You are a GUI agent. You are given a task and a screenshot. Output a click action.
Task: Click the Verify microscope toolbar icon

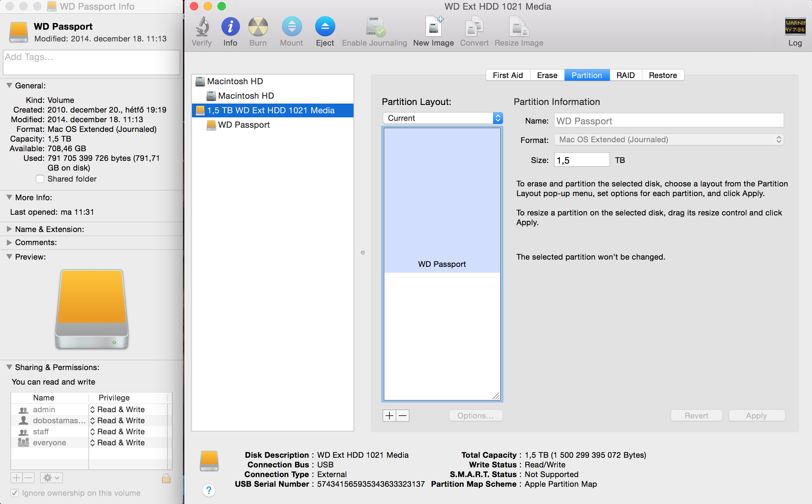(x=202, y=27)
